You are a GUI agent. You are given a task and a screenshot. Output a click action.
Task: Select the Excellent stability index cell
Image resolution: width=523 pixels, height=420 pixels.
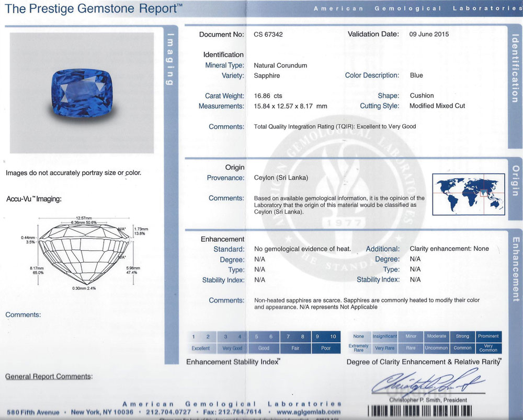pyautogui.click(x=201, y=348)
